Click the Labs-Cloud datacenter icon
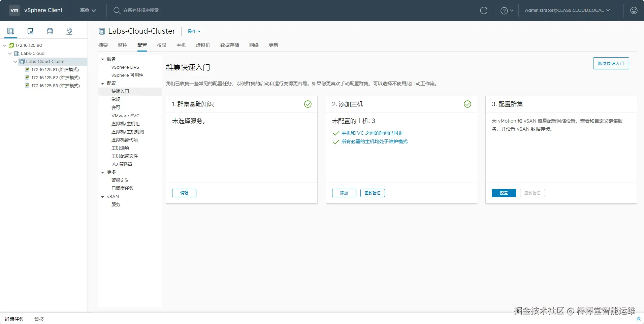644x324 pixels. tap(17, 54)
